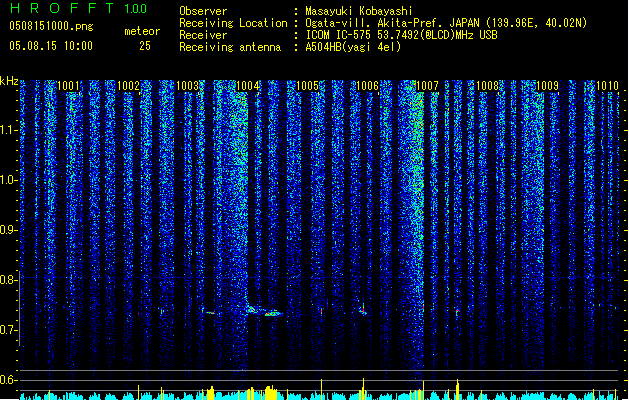Click time marker 1006
This screenshot has height=400, width=629.
[x=367, y=86]
